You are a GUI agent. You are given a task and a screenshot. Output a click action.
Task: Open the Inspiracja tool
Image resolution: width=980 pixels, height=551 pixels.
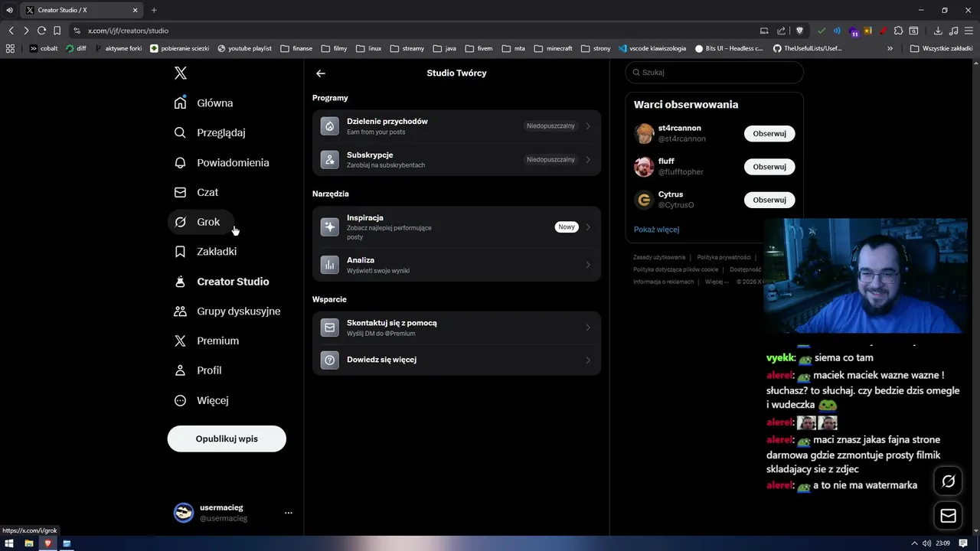(x=456, y=227)
